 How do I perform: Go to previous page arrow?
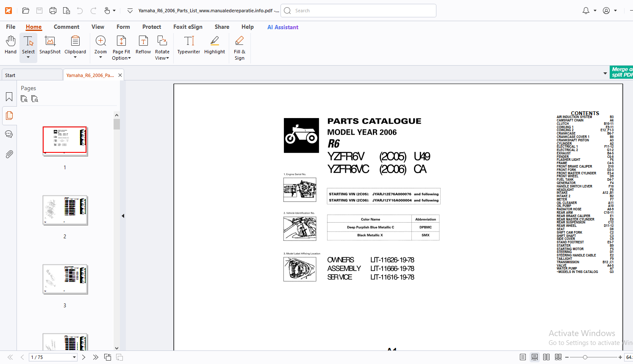pyautogui.click(x=22, y=357)
